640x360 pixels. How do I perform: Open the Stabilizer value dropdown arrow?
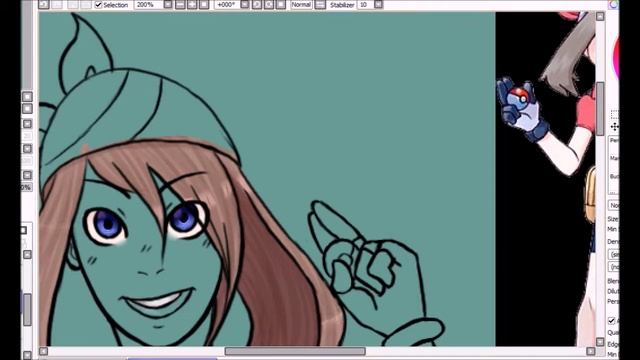click(378, 5)
